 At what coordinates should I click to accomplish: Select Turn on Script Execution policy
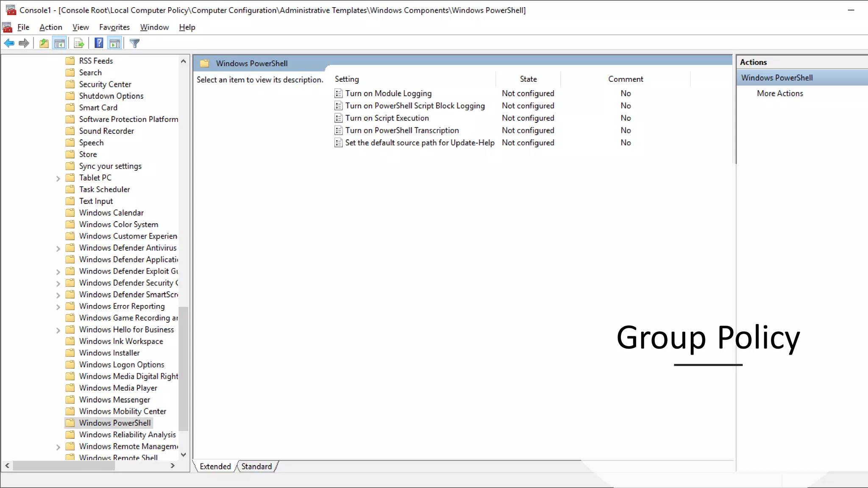point(387,118)
